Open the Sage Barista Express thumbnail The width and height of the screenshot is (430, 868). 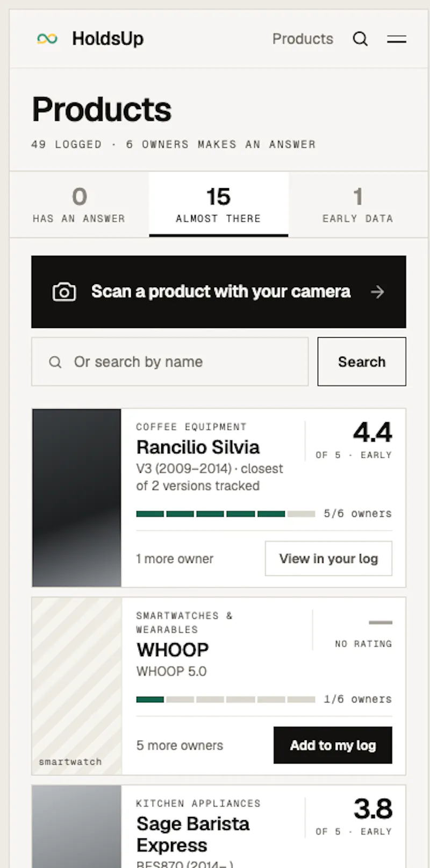click(77, 827)
